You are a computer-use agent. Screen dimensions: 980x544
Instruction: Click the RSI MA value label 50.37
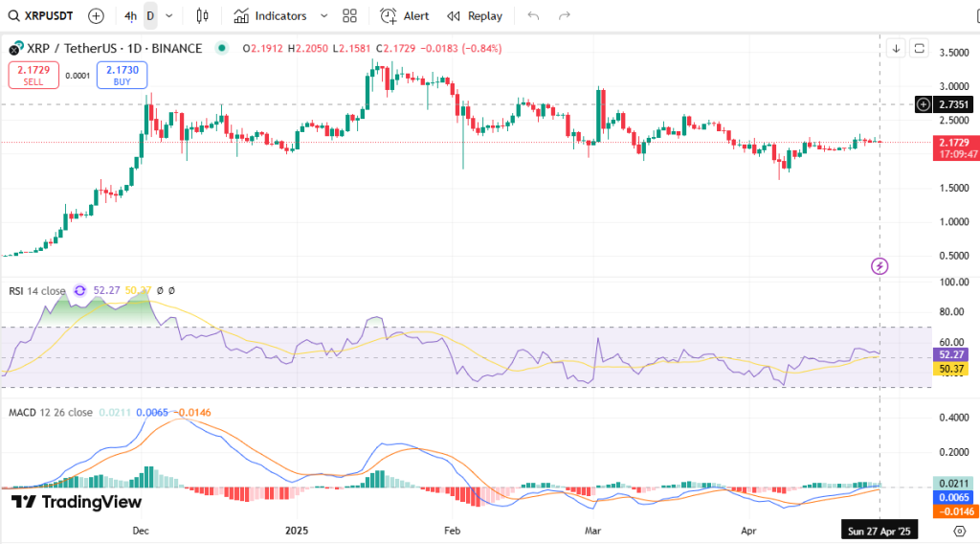coord(951,369)
